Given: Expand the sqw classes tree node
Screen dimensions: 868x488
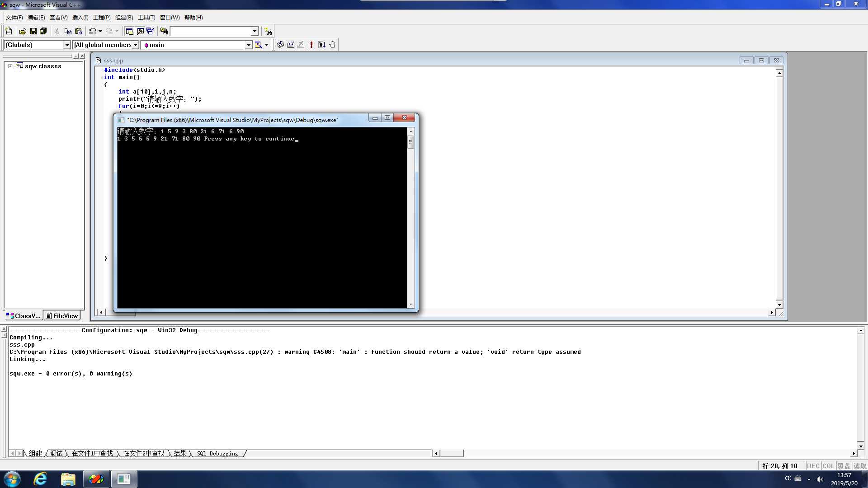Looking at the screenshot, I should pos(10,66).
